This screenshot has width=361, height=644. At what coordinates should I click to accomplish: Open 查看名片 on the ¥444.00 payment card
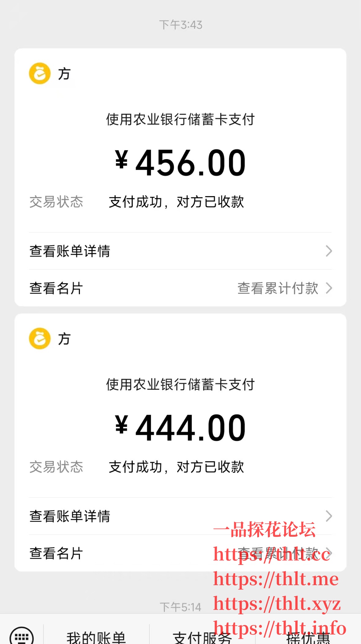pyautogui.click(x=56, y=553)
